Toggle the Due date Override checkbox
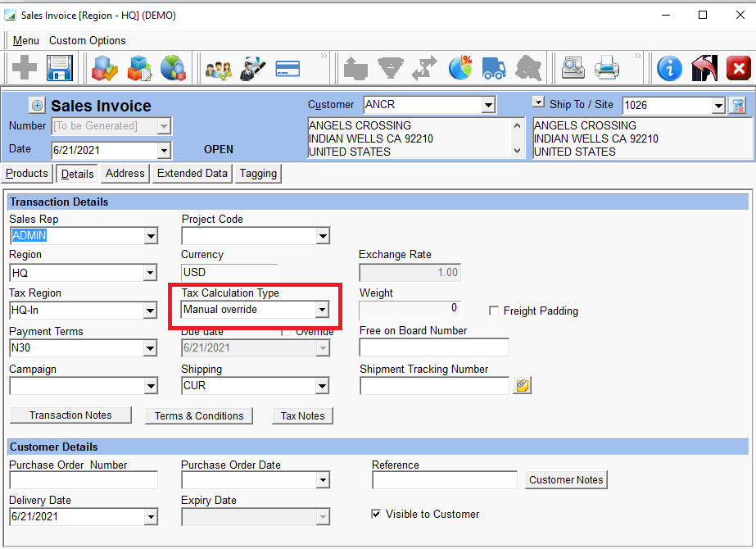This screenshot has height=549, width=756. click(x=285, y=332)
